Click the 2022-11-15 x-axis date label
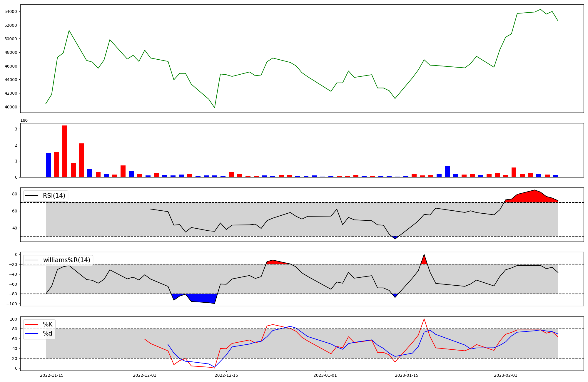588x382 pixels. pyautogui.click(x=52, y=375)
